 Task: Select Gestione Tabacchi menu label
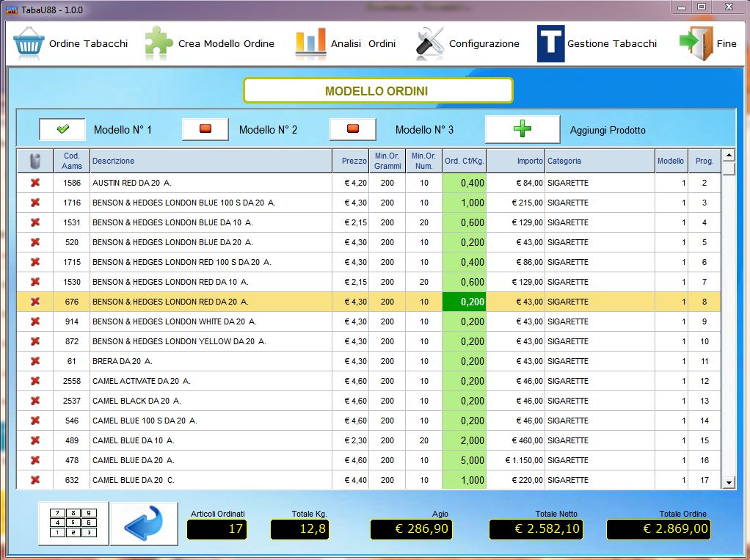coord(612,43)
